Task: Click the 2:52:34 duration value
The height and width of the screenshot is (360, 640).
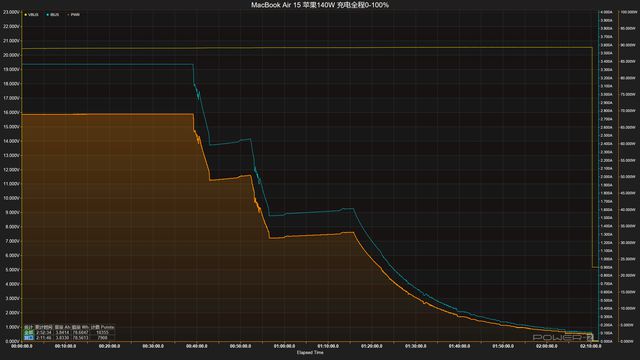Action: click(x=44, y=333)
